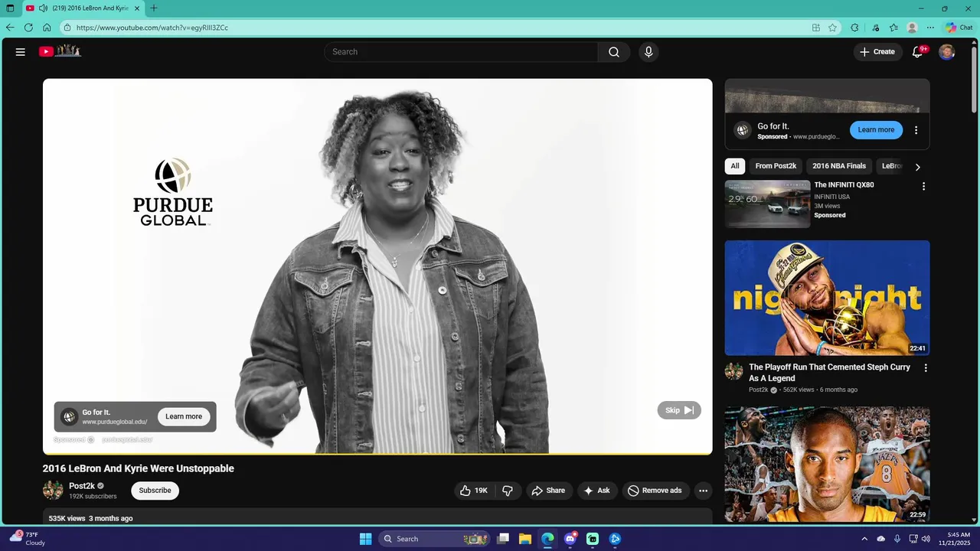Close the 2016 LeBron And Kyrie tab
The image size is (980, 551).
[x=137, y=8]
